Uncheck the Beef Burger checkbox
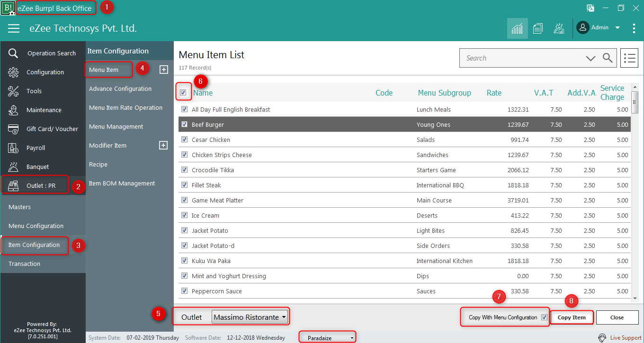 (185, 124)
